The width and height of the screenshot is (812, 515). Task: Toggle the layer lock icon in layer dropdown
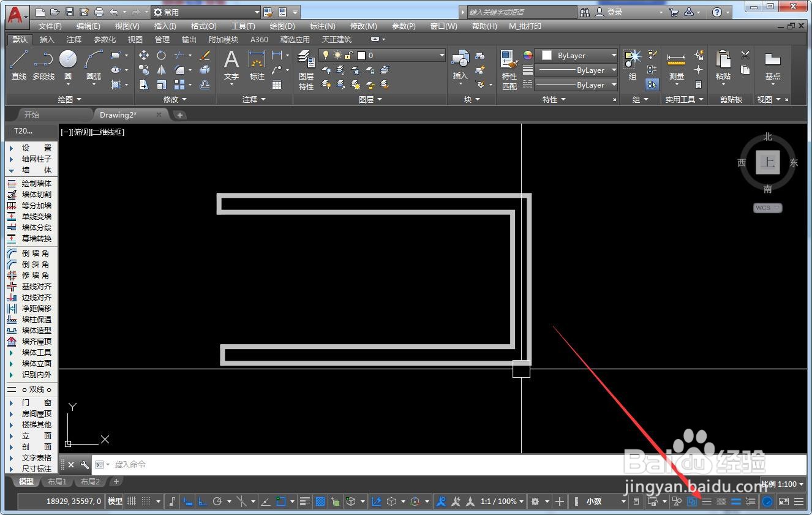348,55
